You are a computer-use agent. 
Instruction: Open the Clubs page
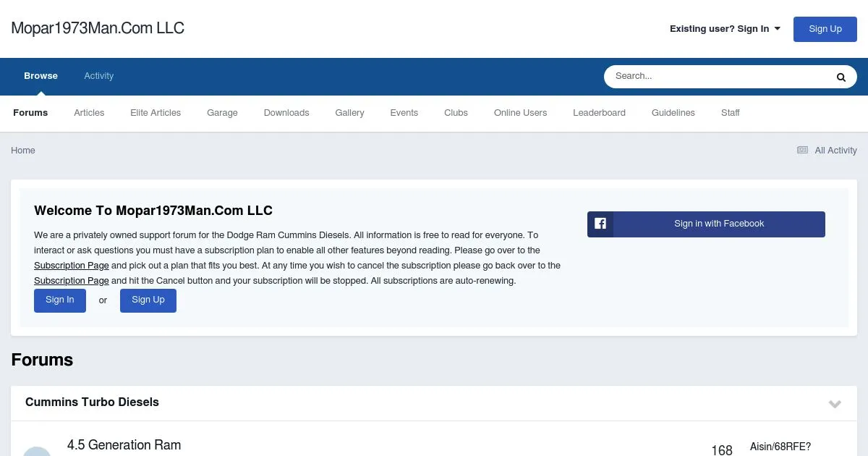pyautogui.click(x=456, y=113)
